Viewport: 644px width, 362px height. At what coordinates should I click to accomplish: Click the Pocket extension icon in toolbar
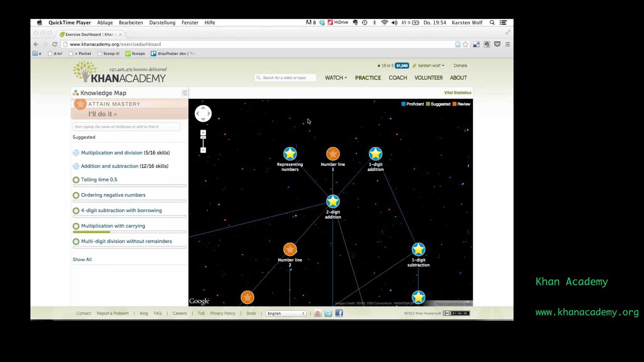pyautogui.click(x=497, y=44)
